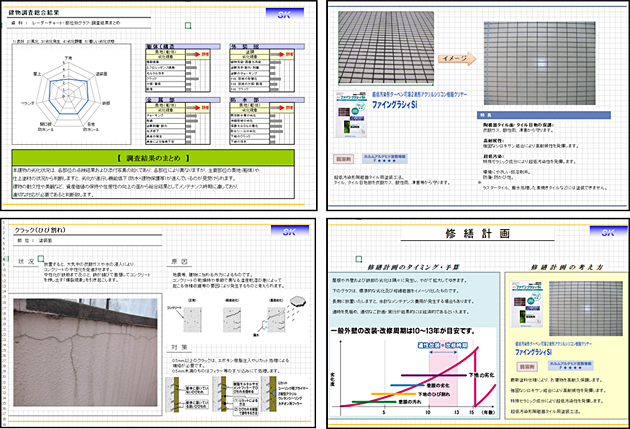
Task: Click the 対策 section label
Action: point(179,347)
